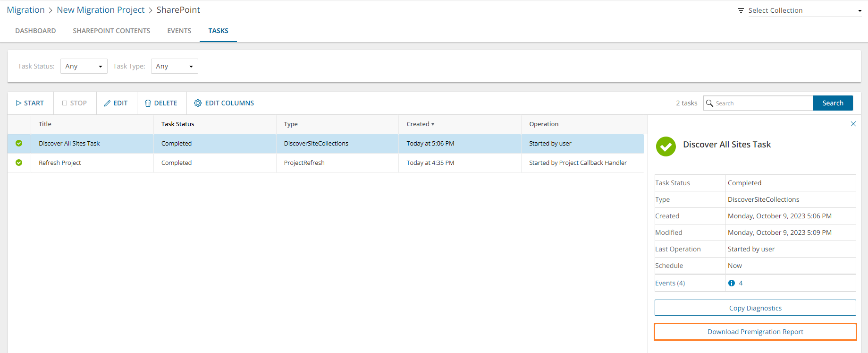Open the SHAREPOINT CONTENTS tab
Screen dimensions: 868x353
[x=111, y=31]
